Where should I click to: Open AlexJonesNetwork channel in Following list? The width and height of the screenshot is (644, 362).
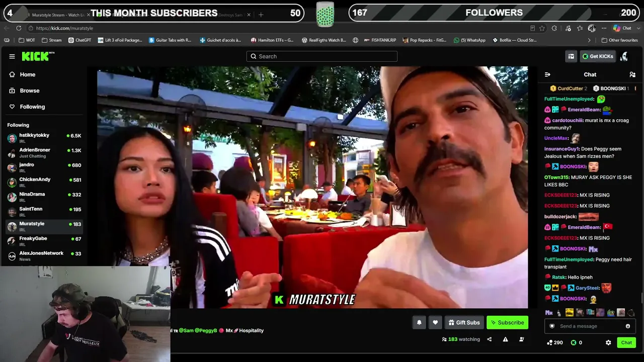click(x=44, y=256)
